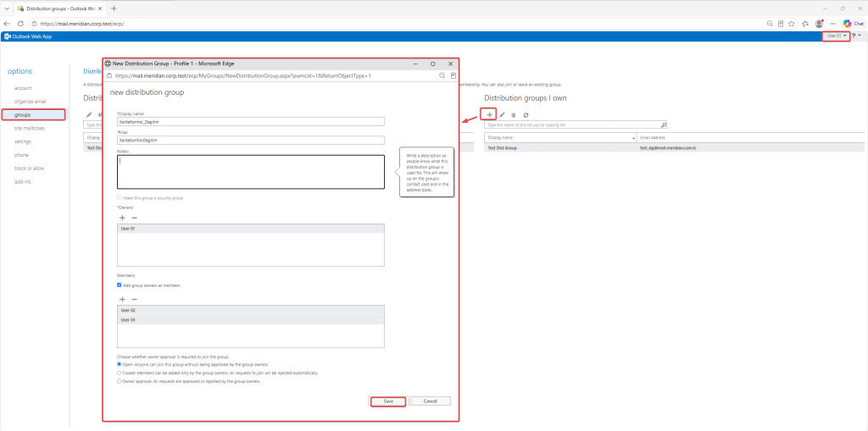The height and width of the screenshot is (431, 868).
Task: Open the account options page
Action: click(23, 88)
